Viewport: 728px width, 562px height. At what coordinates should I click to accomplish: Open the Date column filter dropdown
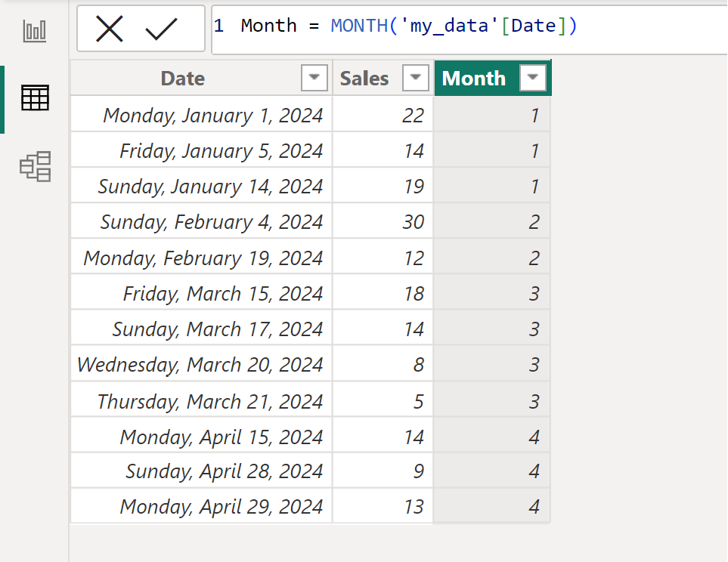tap(314, 78)
